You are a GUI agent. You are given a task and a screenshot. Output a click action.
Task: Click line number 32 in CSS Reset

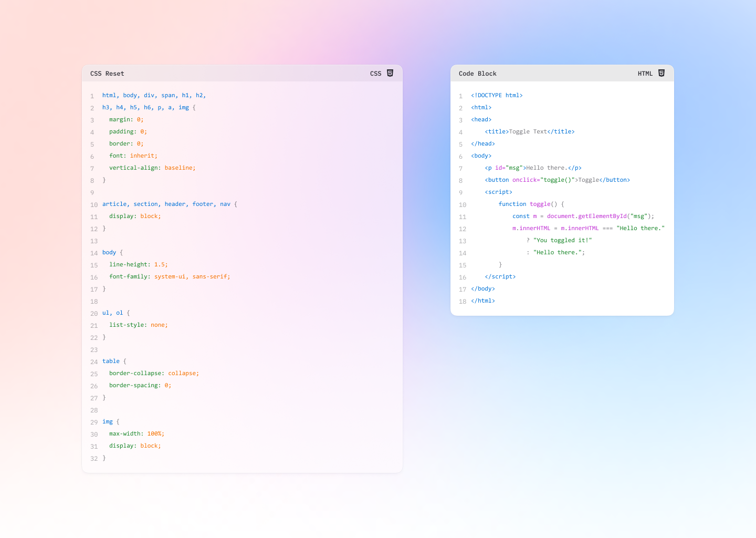[x=94, y=459]
